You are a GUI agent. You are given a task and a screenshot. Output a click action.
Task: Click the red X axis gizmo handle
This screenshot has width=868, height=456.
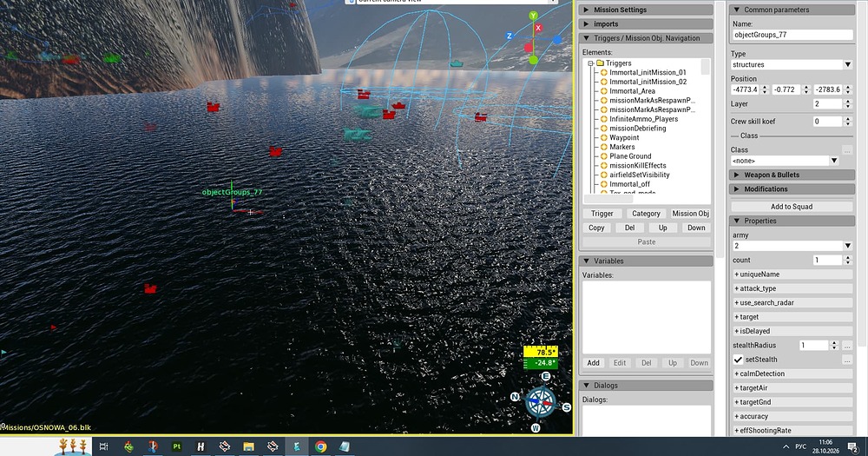(537, 28)
